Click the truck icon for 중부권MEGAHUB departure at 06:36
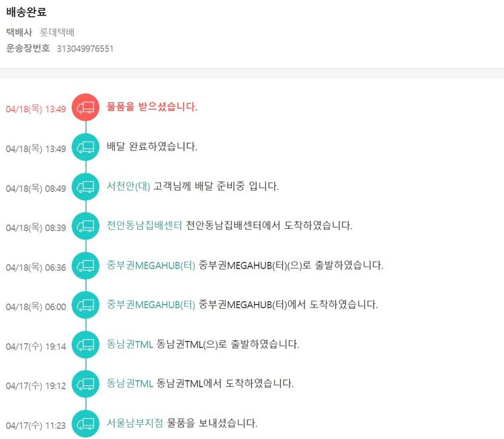Screen dimensions: 504x439 [85, 266]
